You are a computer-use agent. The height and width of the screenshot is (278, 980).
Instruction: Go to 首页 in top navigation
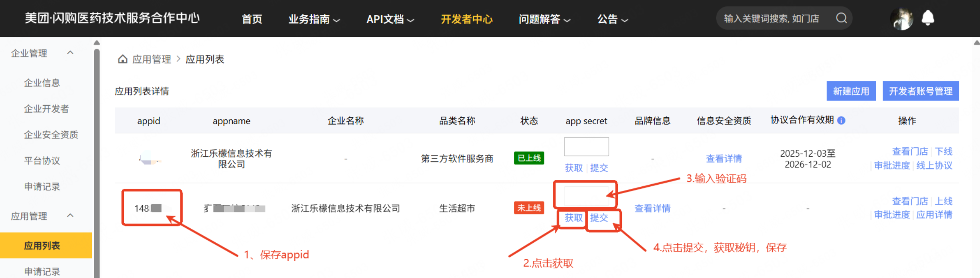pos(252,19)
